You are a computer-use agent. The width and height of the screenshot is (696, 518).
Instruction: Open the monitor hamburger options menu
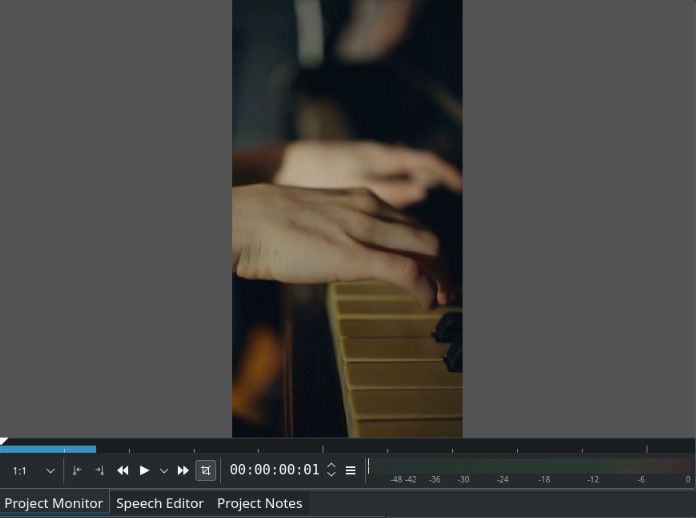tap(351, 471)
